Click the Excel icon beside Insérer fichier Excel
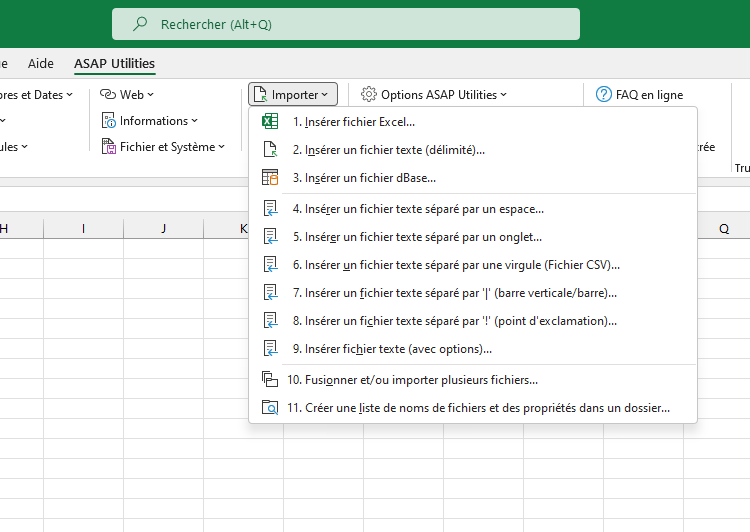Viewport: 750px width, 532px height. 270,122
